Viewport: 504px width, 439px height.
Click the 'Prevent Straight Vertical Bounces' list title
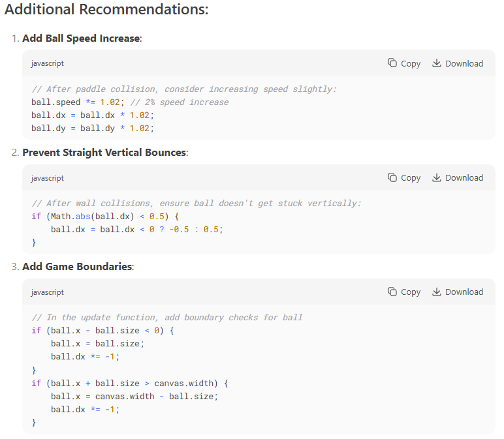pyautogui.click(x=104, y=153)
